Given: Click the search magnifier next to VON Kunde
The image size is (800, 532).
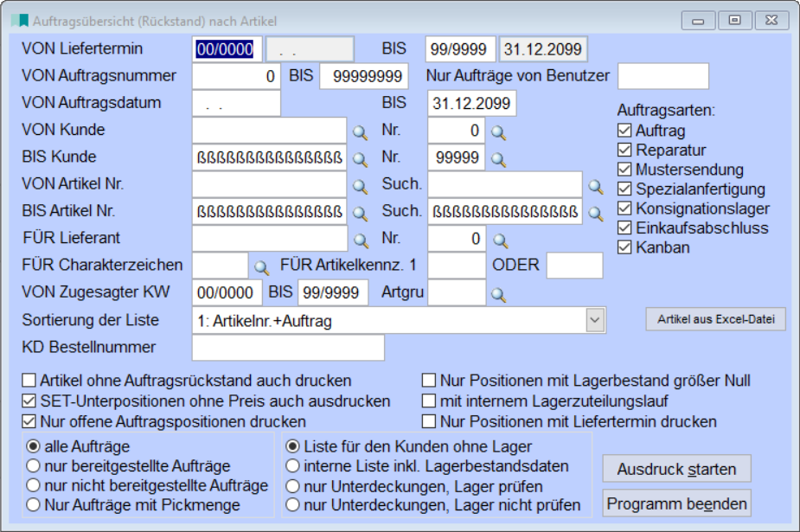Looking at the screenshot, I should click(360, 131).
